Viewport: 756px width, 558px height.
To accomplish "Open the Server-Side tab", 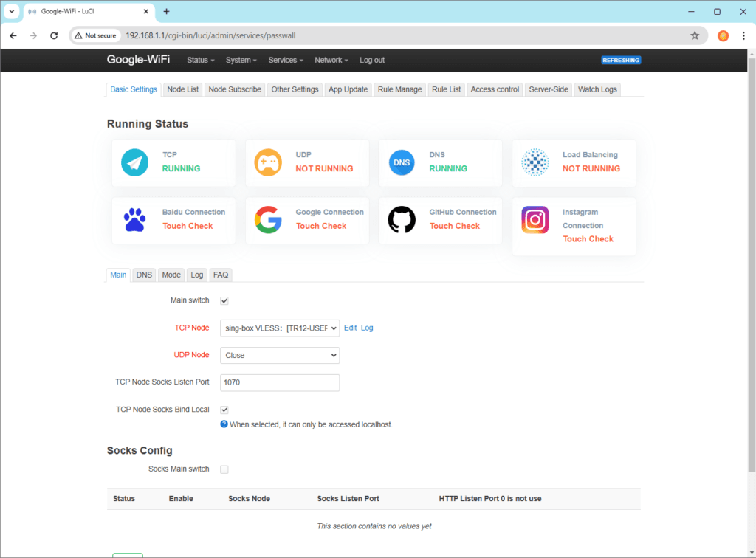I will [x=549, y=89].
